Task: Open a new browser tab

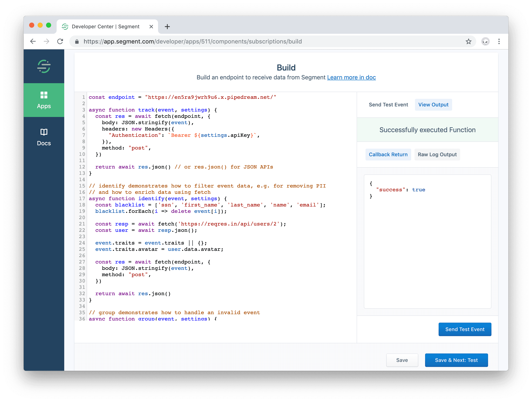Action: pyautogui.click(x=167, y=26)
